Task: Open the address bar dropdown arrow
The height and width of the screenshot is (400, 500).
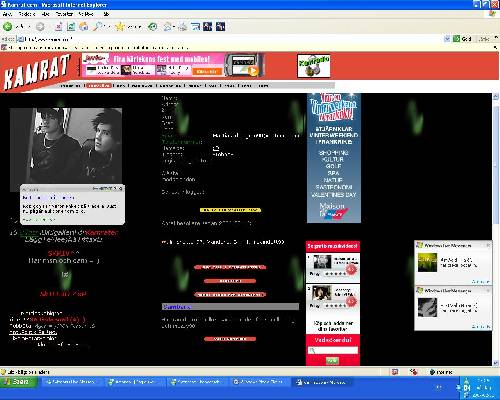Action: 447,39
